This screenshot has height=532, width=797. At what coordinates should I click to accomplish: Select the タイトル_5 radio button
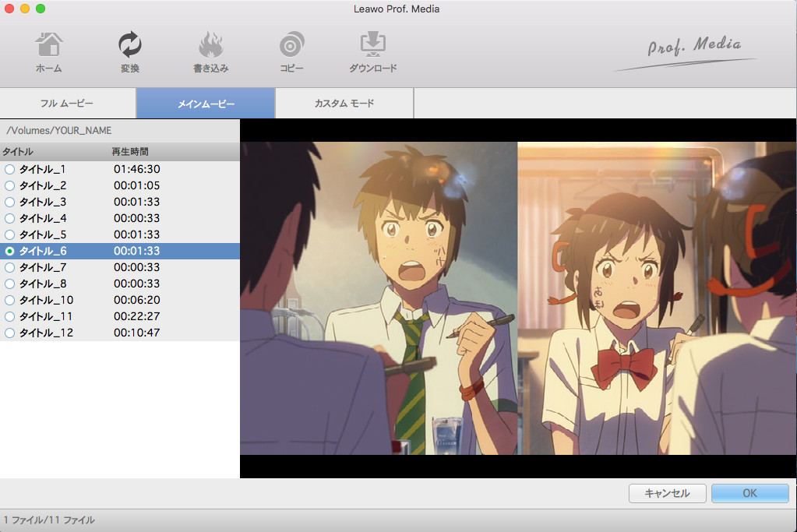tap(9, 234)
